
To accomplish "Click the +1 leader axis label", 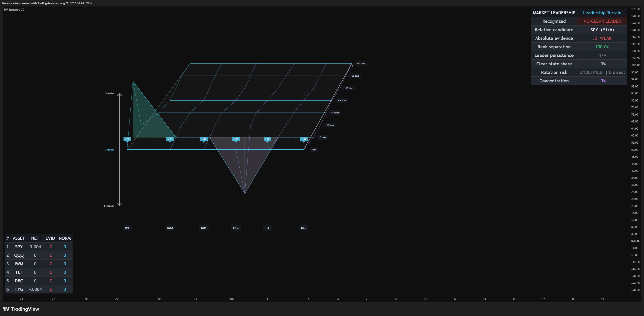I will tap(109, 93).
